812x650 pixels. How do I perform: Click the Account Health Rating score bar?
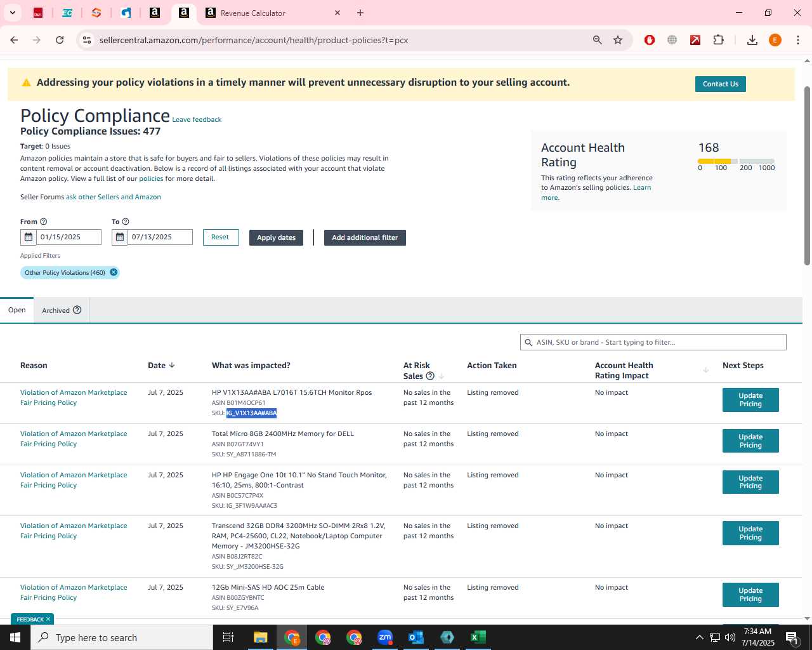736,161
